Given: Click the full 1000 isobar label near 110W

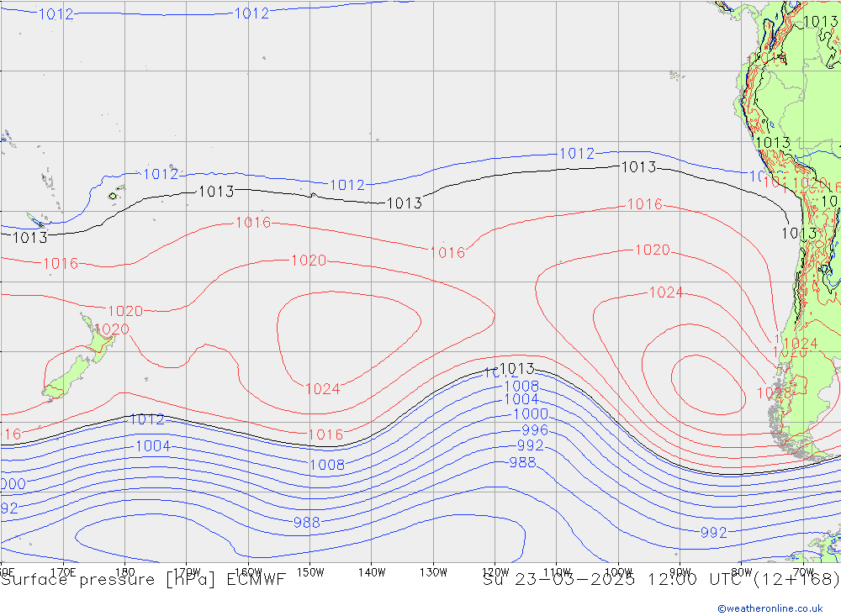Looking at the screenshot, I should pyautogui.click(x=530, y=414).
